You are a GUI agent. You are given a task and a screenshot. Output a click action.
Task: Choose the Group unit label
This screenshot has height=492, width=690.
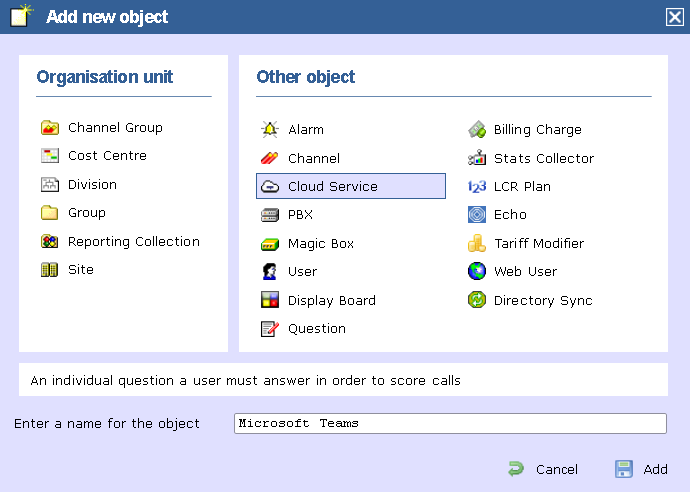(x=87, y=213)
